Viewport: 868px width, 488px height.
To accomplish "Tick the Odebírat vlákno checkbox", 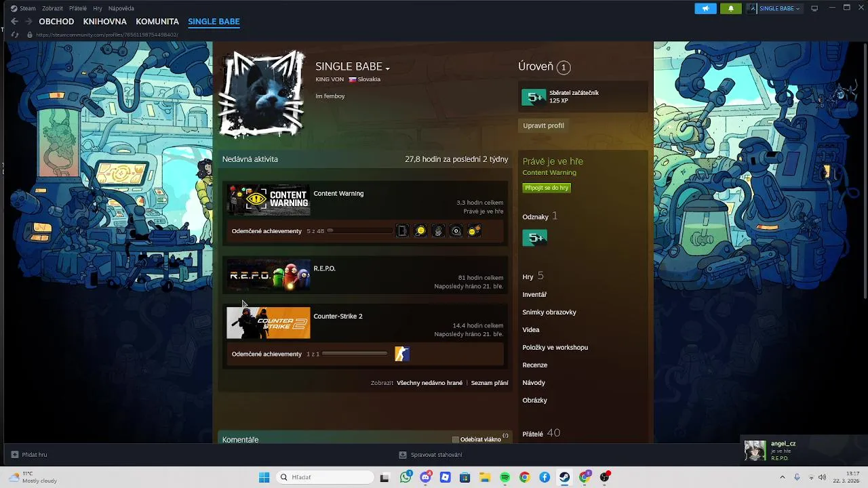I will [456, 439].
